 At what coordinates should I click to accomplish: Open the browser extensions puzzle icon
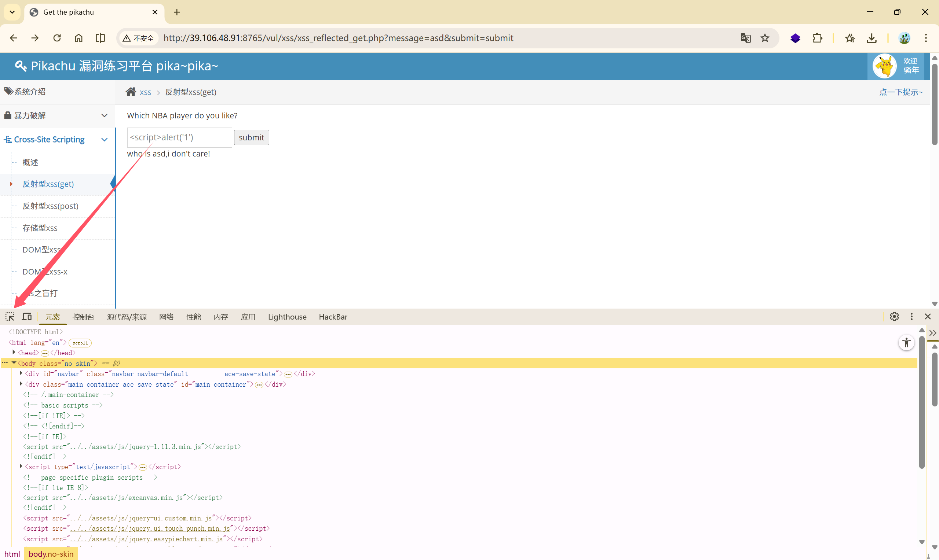pos(817,38)
